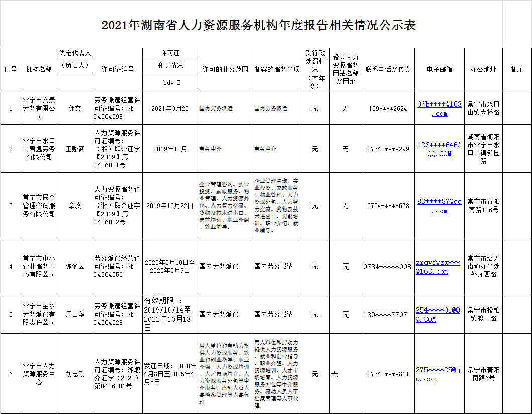Select cell 发证日期：2020年4月8日至2025年4月8日
Screen dimensions: 532x414
(170, 374)
